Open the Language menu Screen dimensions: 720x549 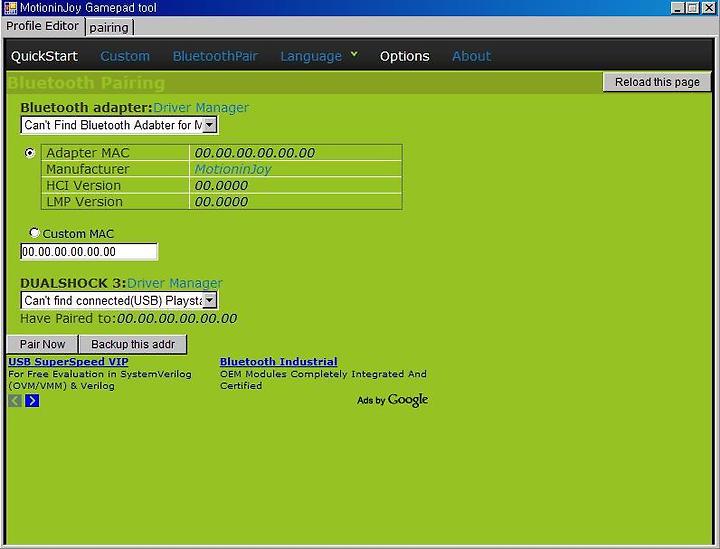311,56
